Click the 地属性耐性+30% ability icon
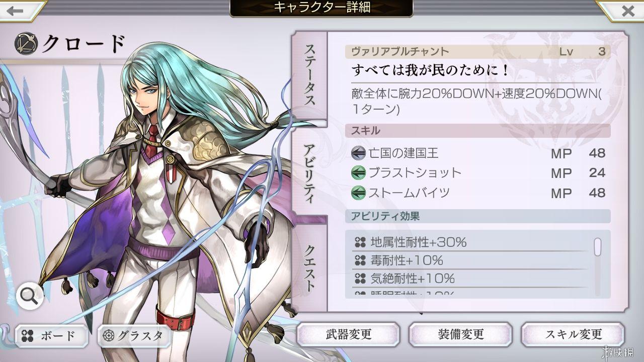 360,242
